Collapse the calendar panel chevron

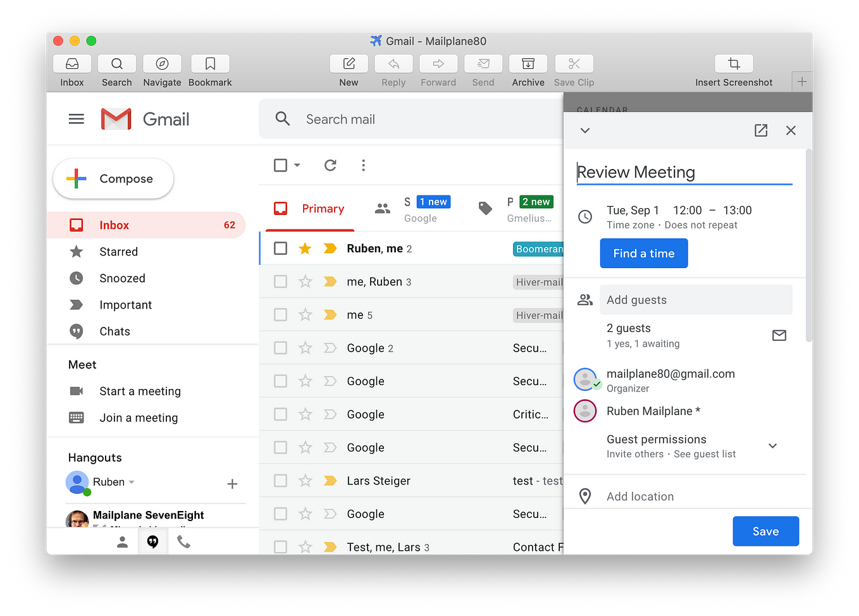pyautogui.click(x=585, y=130)
